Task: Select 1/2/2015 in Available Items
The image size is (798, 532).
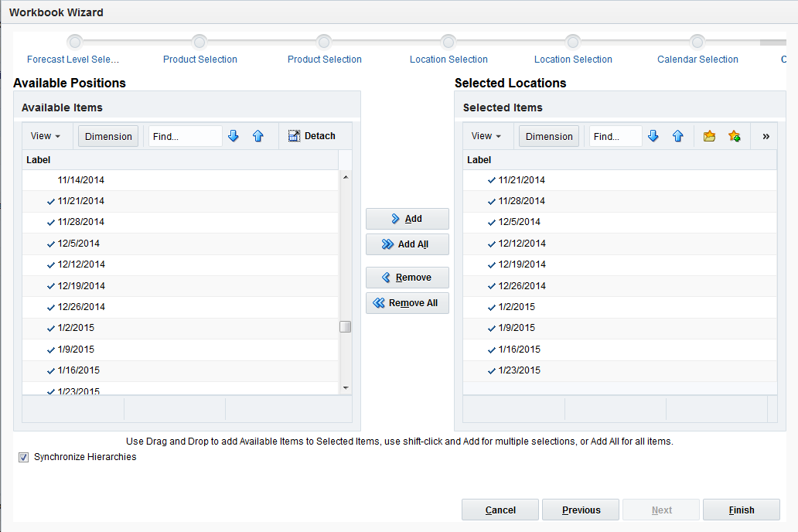Action: click(180, 329)
